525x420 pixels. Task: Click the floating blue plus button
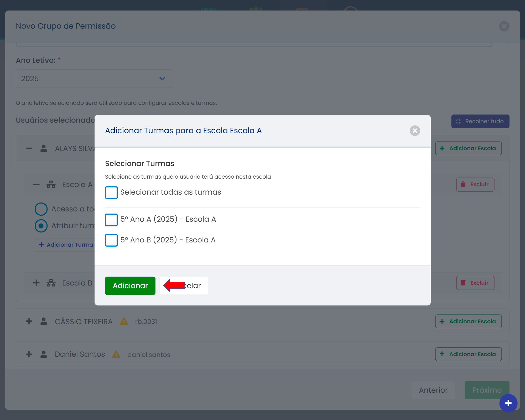click(x=508, y=403)
